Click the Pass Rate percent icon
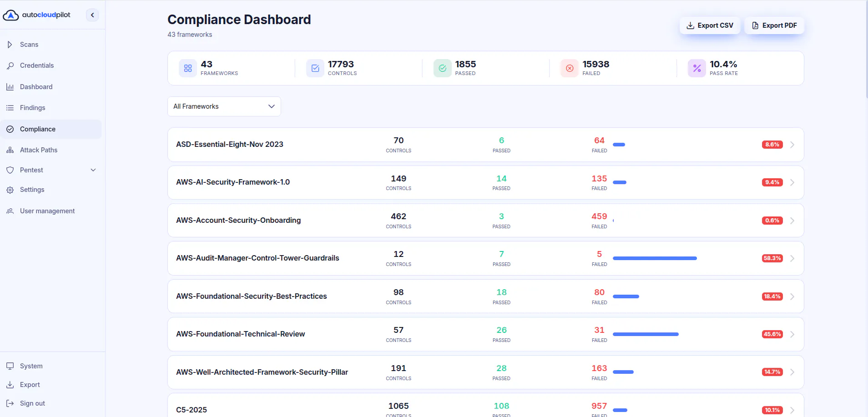868x417 pixels. tap(697, 68)
